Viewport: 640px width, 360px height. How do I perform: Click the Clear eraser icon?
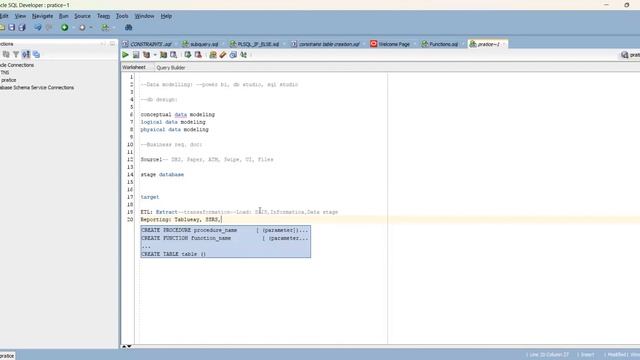point(223,55)
